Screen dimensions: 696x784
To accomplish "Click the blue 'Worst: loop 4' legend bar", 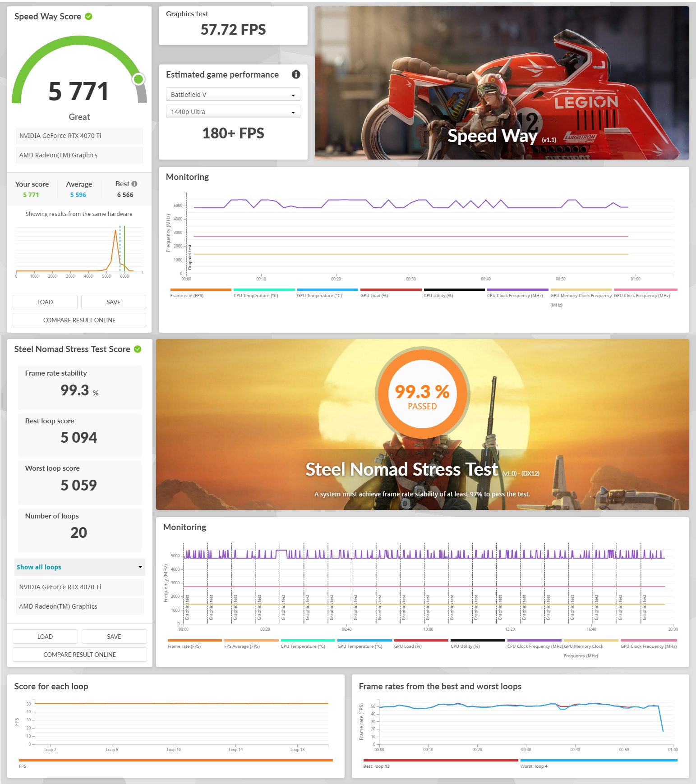I will 599,760.
